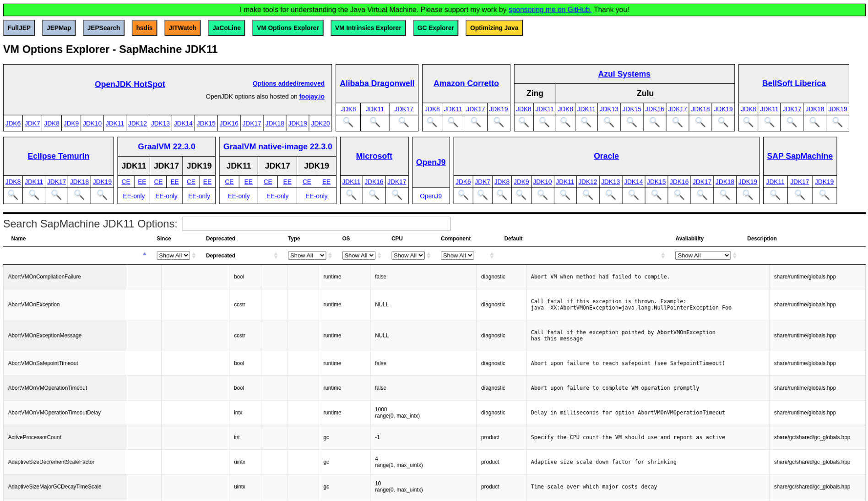Image resolution: width=868 pixels, height=501 pixels.
Task: Visit the foojay.io link
Action: 312,97
